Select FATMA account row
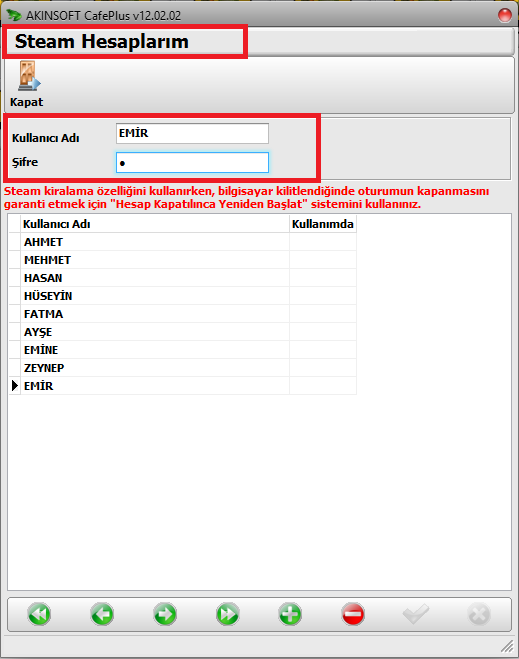The height and width of the screenshot is (659, 519). pyautogui.click(x=183, y=314)
